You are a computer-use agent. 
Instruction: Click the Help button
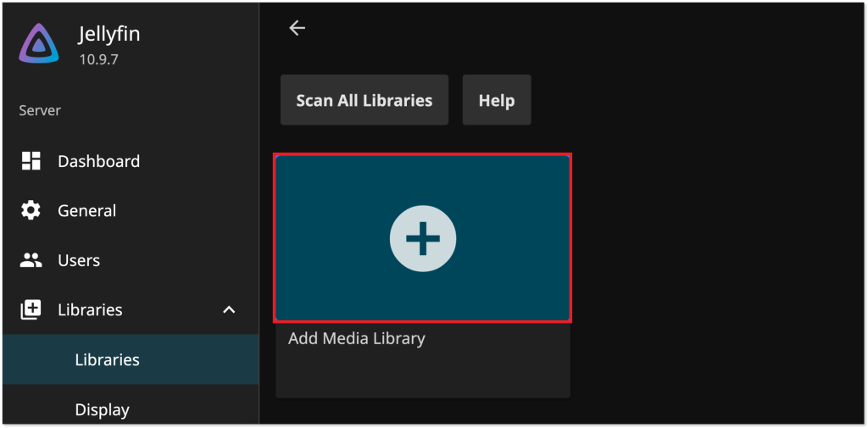pos(496,100)
